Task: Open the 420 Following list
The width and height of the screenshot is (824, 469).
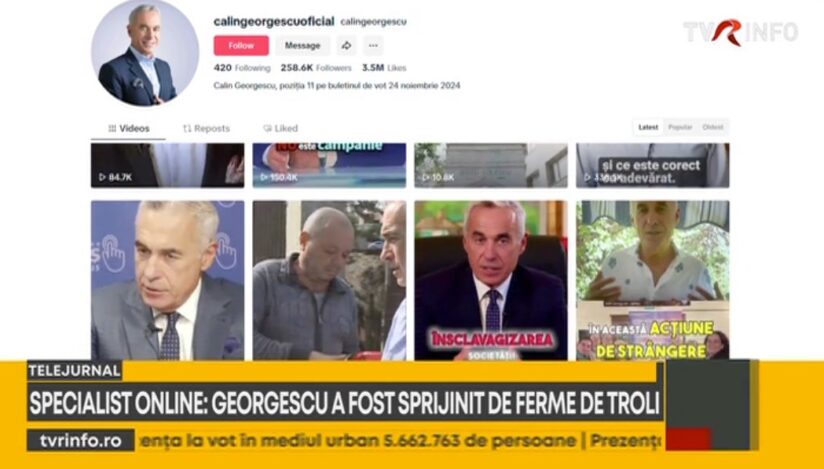Action: [242, 68]
